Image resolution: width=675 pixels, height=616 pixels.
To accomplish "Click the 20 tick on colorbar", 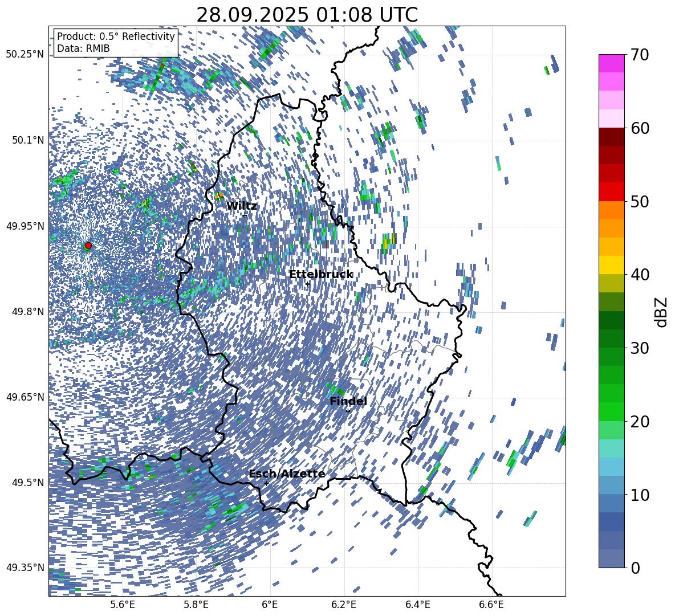I will click(640, 422).
